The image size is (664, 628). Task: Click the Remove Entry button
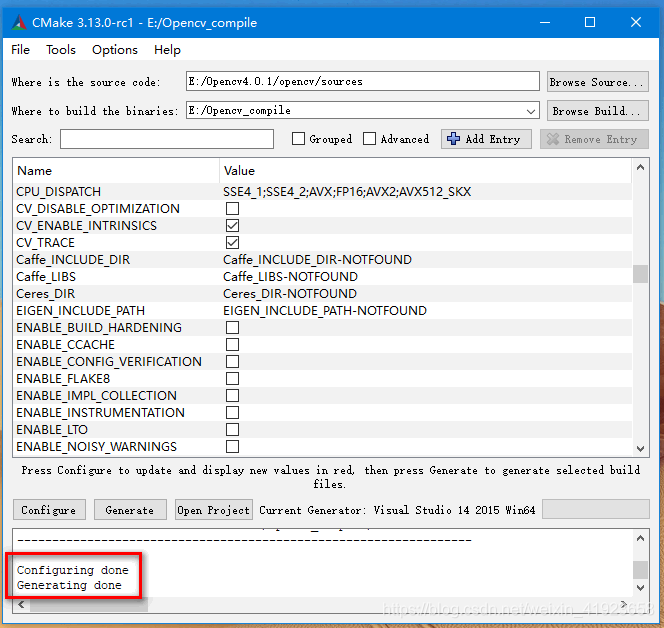coord(594,139)
